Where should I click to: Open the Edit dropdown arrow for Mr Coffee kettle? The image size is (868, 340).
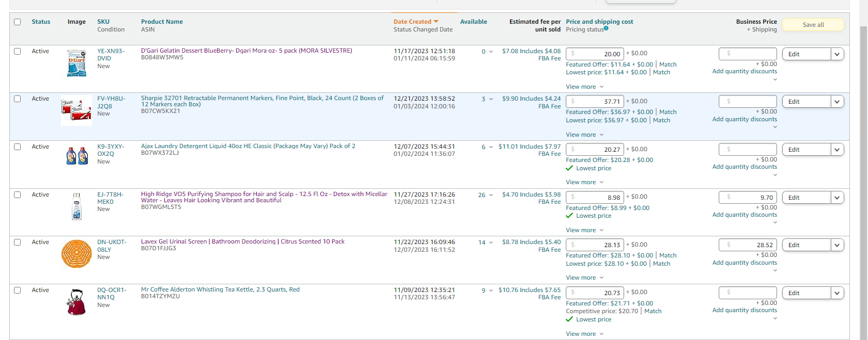pos(837,293)
